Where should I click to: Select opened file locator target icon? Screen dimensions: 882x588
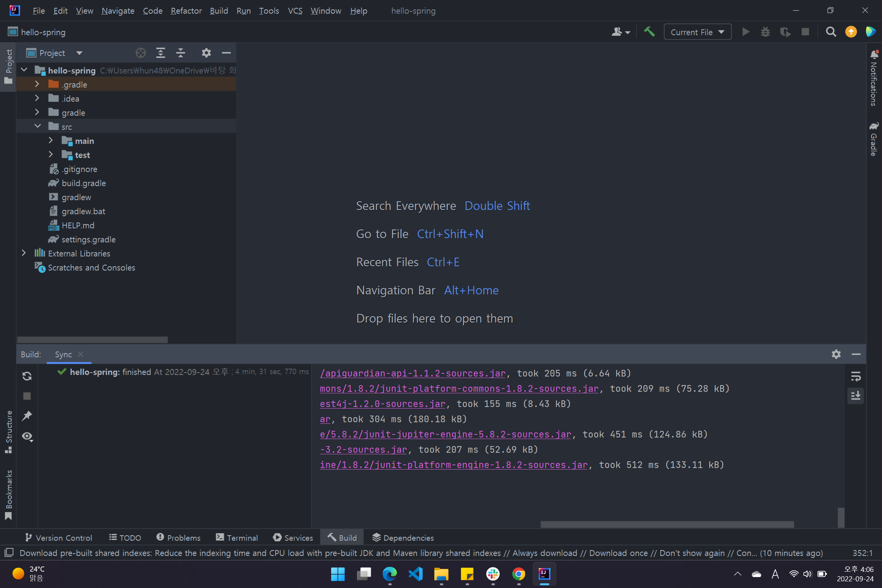(140, 53)
